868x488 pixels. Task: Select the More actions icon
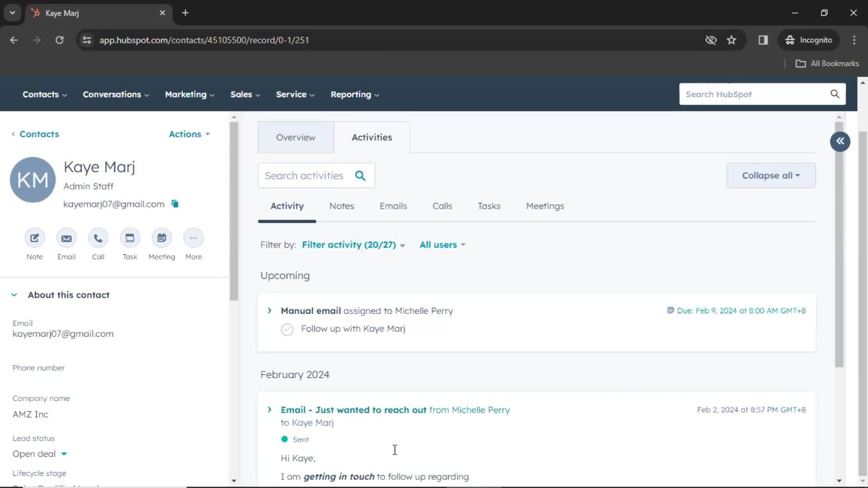tap(193, 238)
